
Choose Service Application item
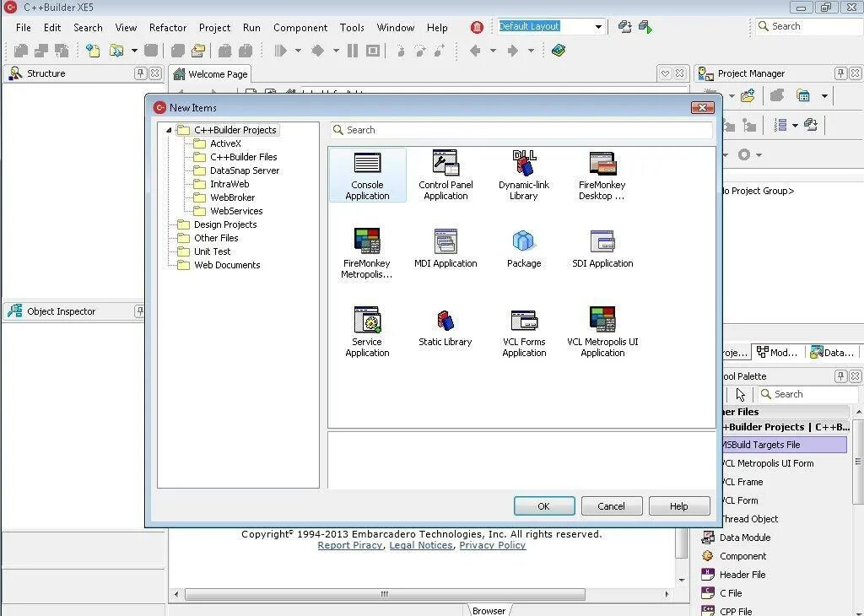(367, 332)
